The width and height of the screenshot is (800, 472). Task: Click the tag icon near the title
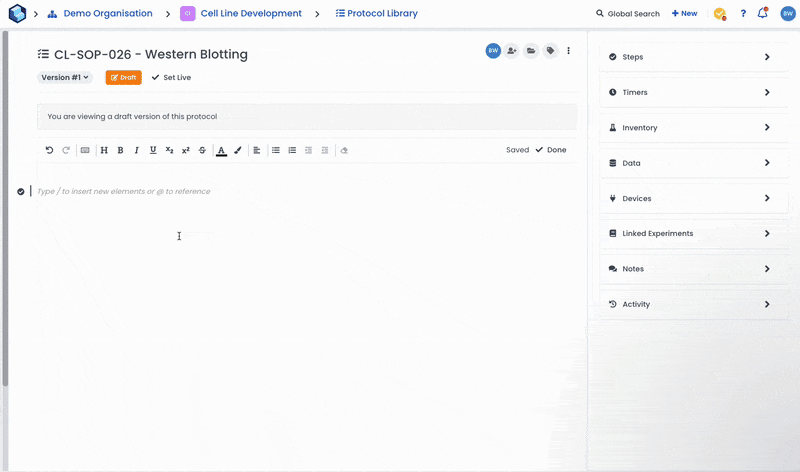point(550,51)
